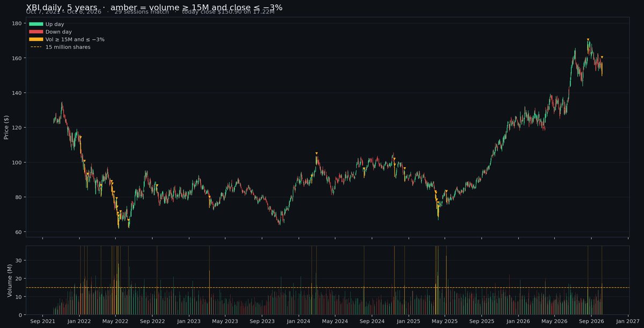644x328 pixels.
Task: Click the red Down day legend swatch
Action: tap(36, 32)
